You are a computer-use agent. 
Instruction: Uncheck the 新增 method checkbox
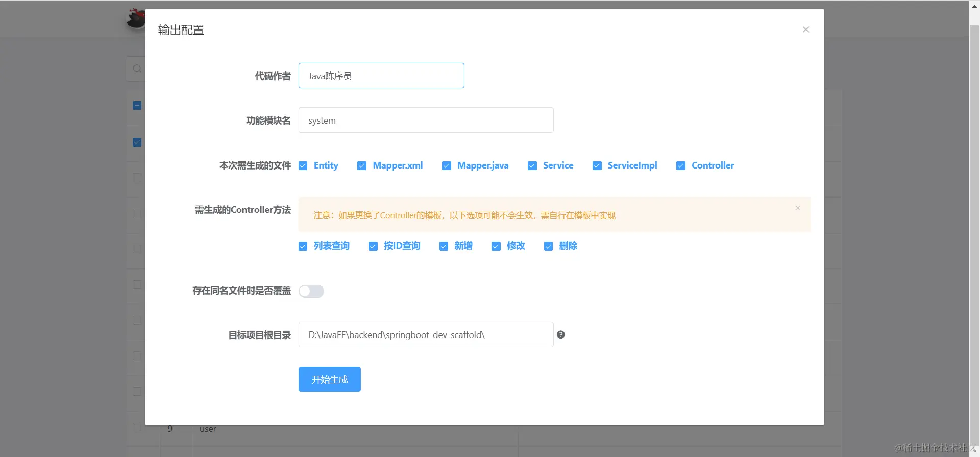444,246
